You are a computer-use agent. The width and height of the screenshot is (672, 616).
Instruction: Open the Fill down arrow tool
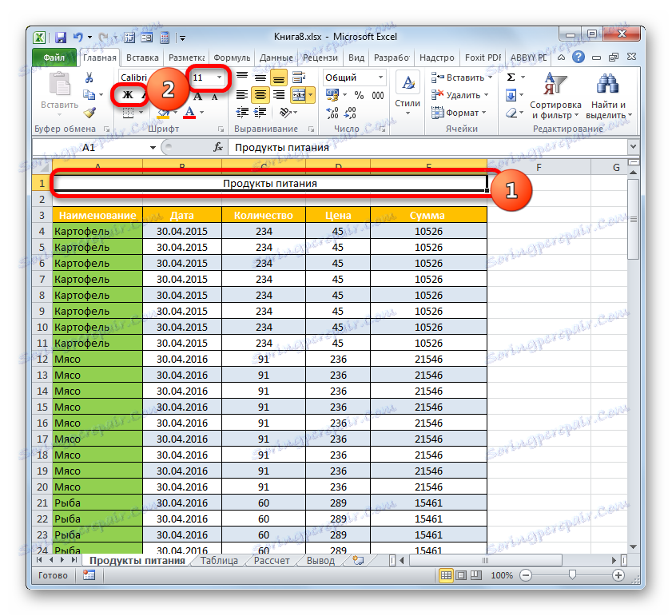pyautogui.click(x=511, y=95)
